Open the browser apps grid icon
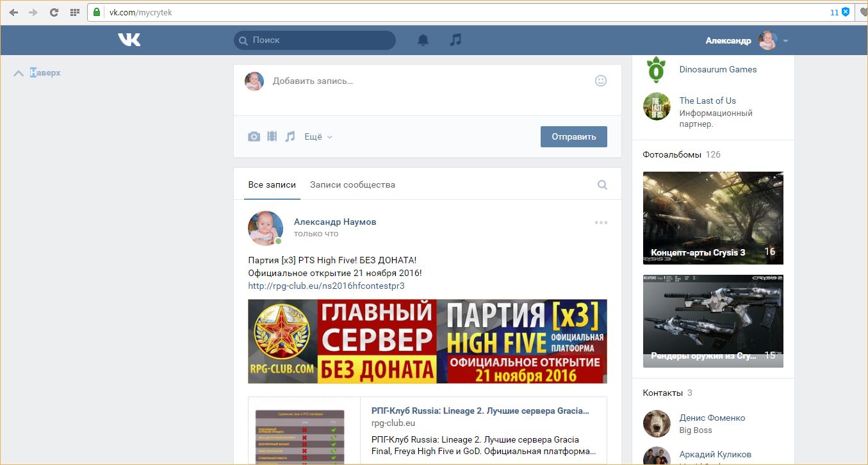This screenshot has height=465, width=868. 74,12
